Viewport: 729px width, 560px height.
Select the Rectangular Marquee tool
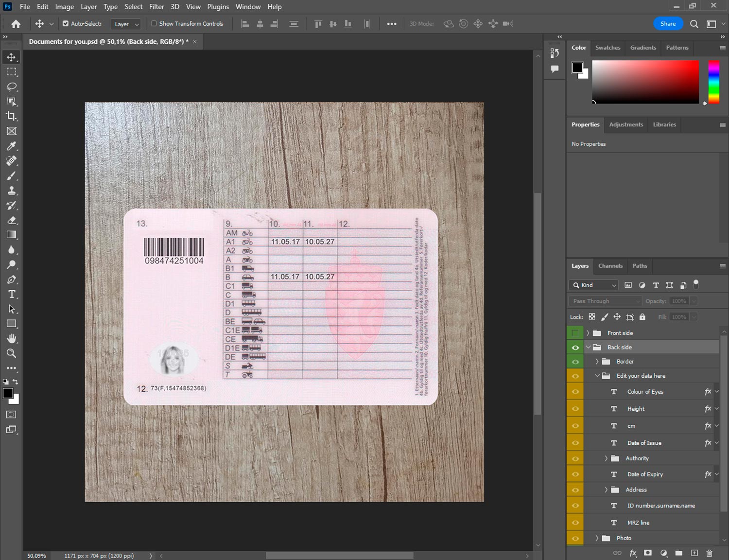coord(12,72)
